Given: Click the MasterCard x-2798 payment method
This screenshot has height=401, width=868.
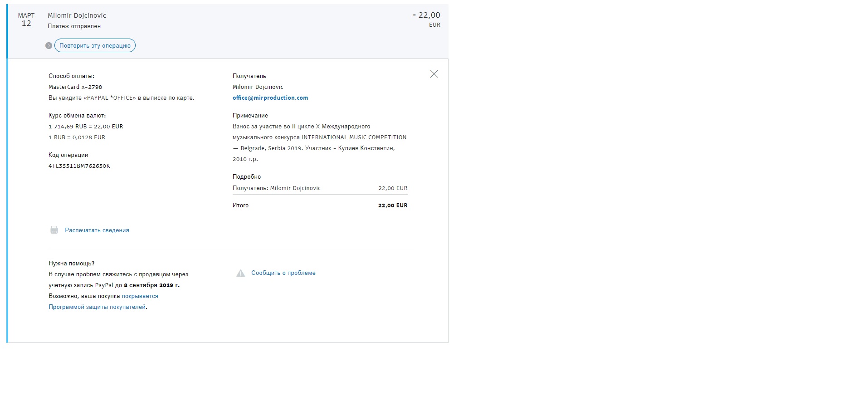Looking at the screenshot, I should 75,87.
